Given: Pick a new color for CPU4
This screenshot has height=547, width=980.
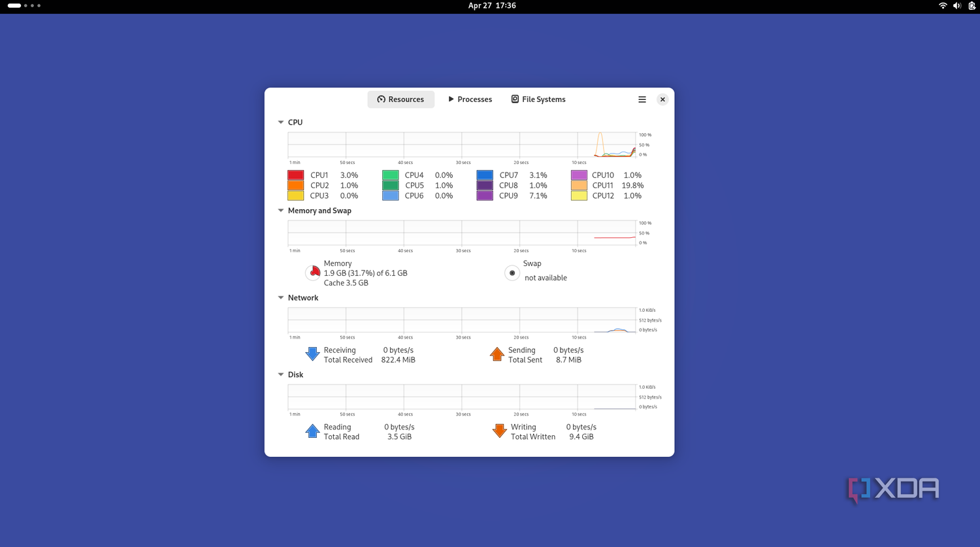Looking at the screenshot, I should [x=390, y=175].
